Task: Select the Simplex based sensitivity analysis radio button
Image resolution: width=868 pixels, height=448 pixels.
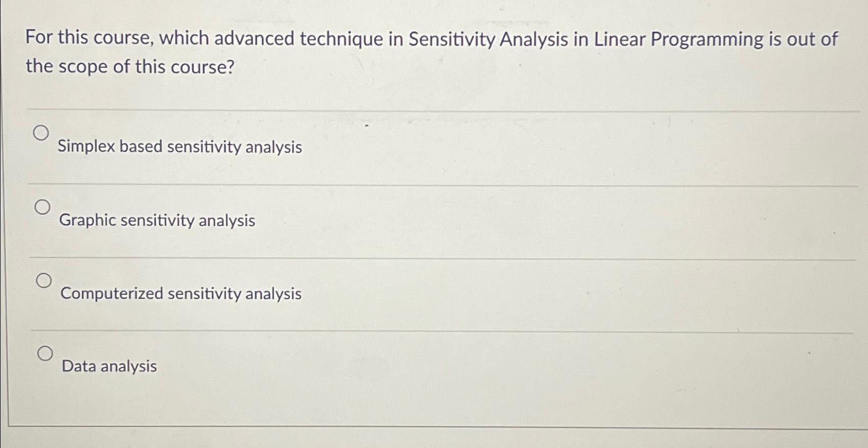Action: (x=42, y=133)
